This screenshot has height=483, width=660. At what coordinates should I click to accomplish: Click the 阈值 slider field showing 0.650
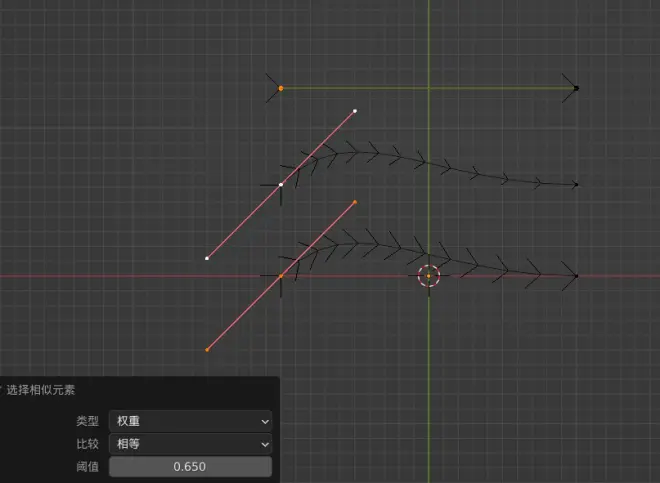(x=191, y=466)
